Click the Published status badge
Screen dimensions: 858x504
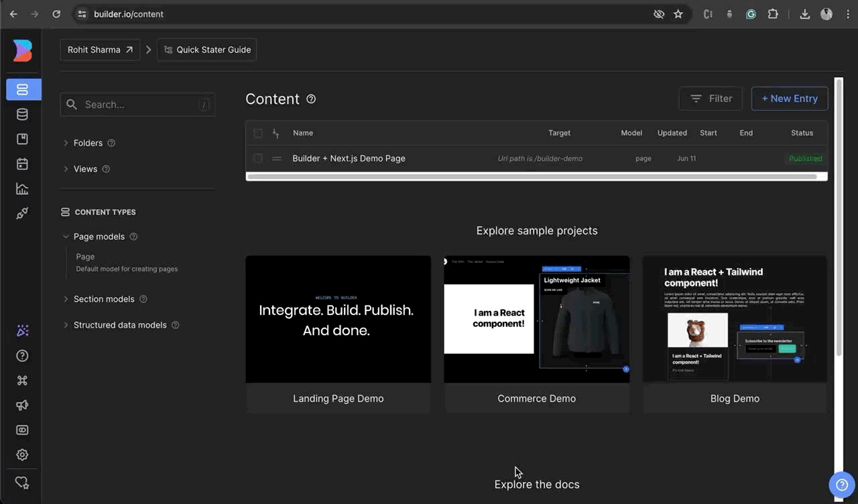(x=805, y=159)
